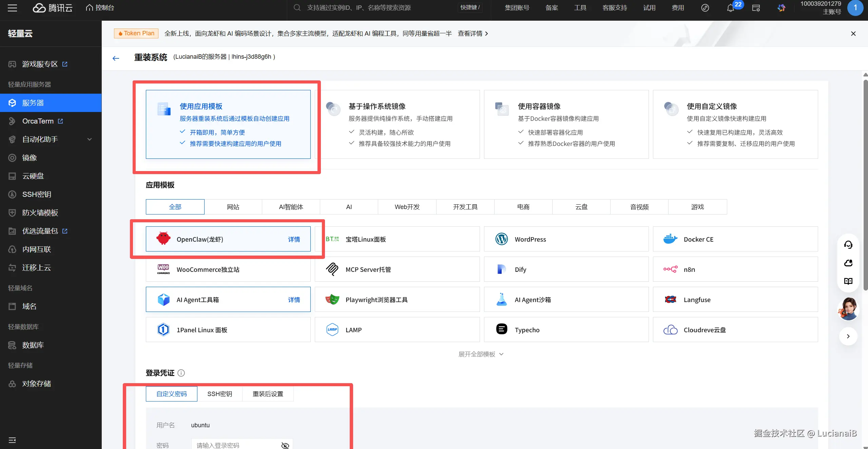Toggle password visibility eye icon
The height and width of the screenshot is (449, 868).
click(x=285, y=445)
